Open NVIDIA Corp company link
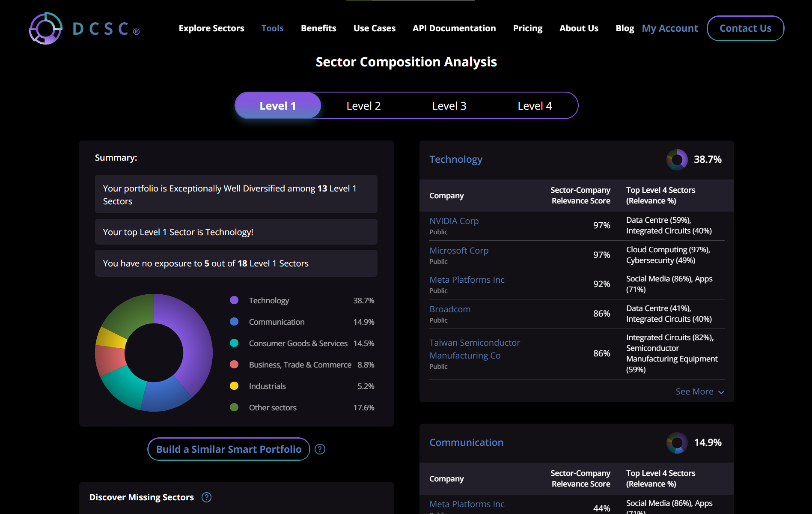812x514 pixels. pos(454,221)
